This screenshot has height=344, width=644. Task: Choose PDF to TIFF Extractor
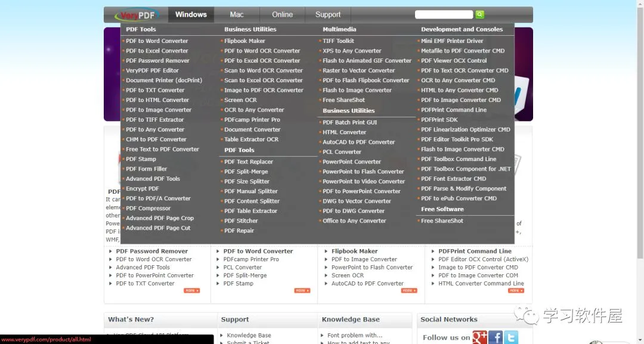tap(155, 120)
